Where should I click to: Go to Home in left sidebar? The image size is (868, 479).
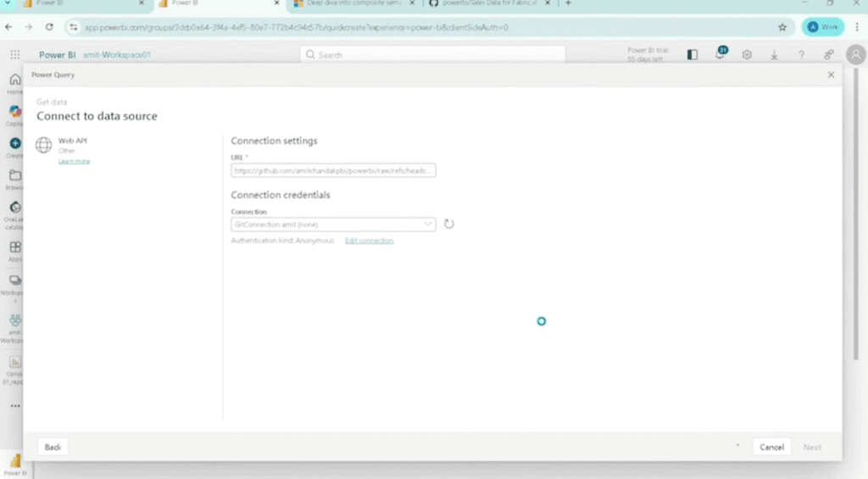15,84
